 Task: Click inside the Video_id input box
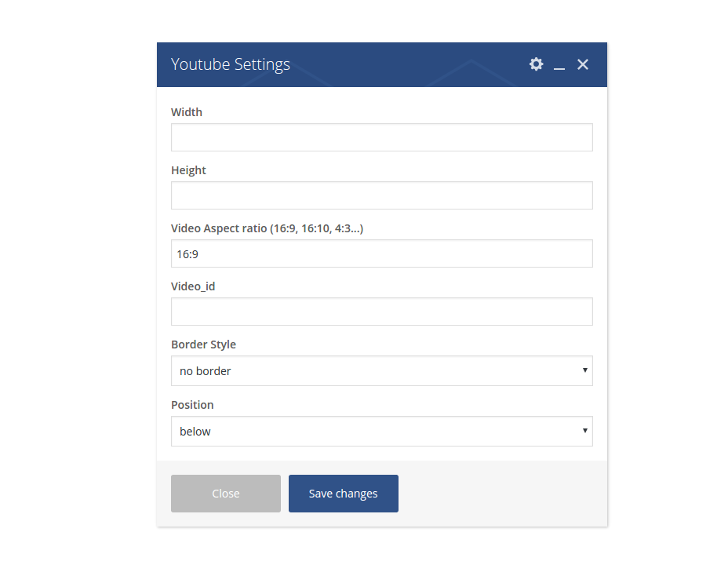(x=381, y=312)
